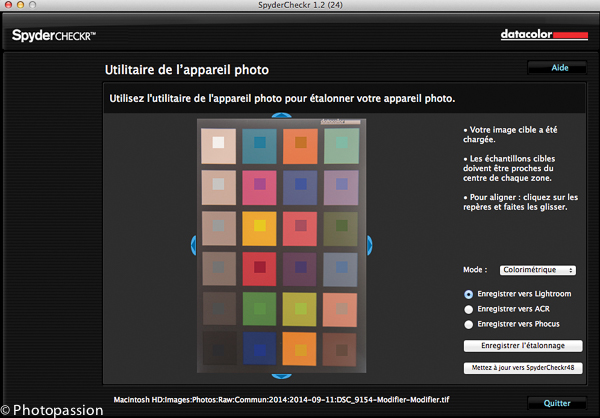This screenshot has width=600, height=418.
Task: Click the green patch in the fifth row
Action: tap(259, 309)
